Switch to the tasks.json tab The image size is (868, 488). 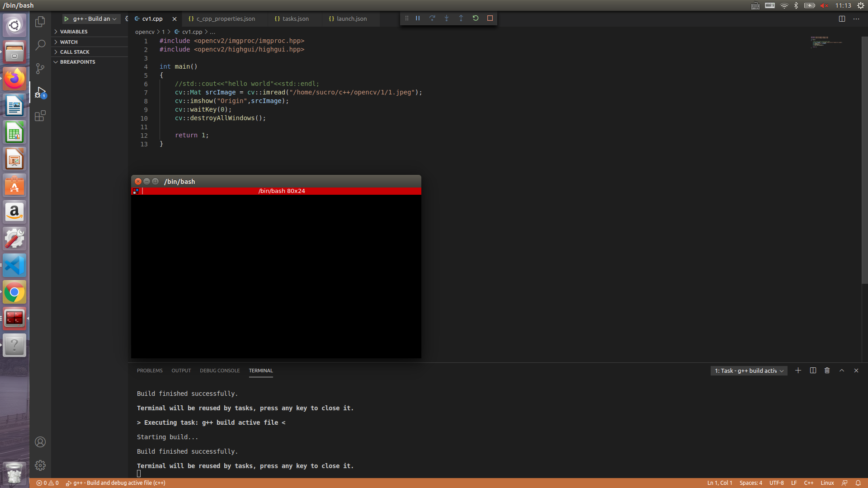click(x=295, y=19)
